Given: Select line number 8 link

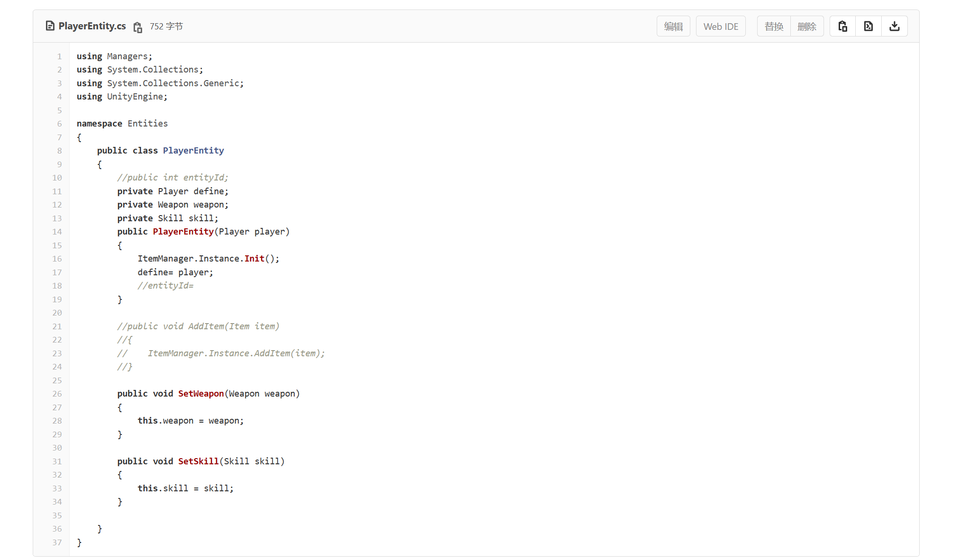Looking at the screenshot, I should pos(59,151).
